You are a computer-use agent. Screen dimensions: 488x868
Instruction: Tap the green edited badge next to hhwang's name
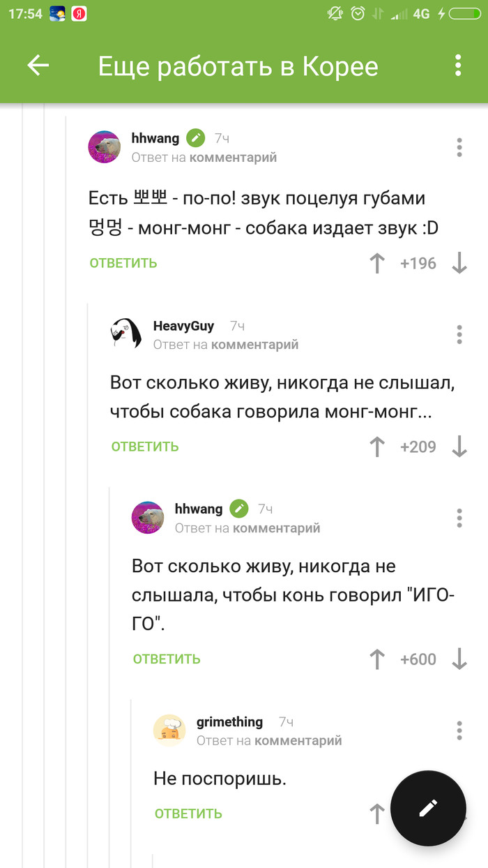point(195,137)
